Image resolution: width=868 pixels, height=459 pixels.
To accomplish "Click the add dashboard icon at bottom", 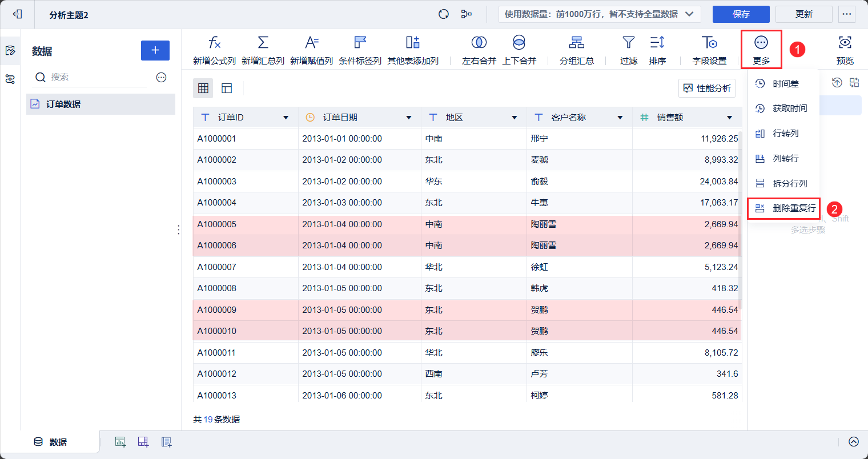I will (143, 442).
